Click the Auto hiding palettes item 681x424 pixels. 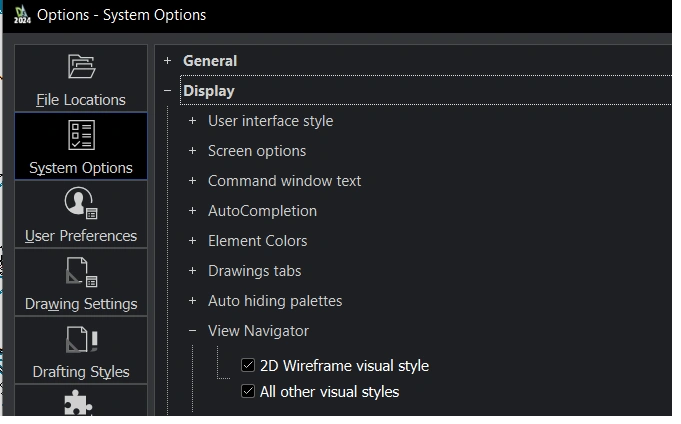(x=275, y=301)
